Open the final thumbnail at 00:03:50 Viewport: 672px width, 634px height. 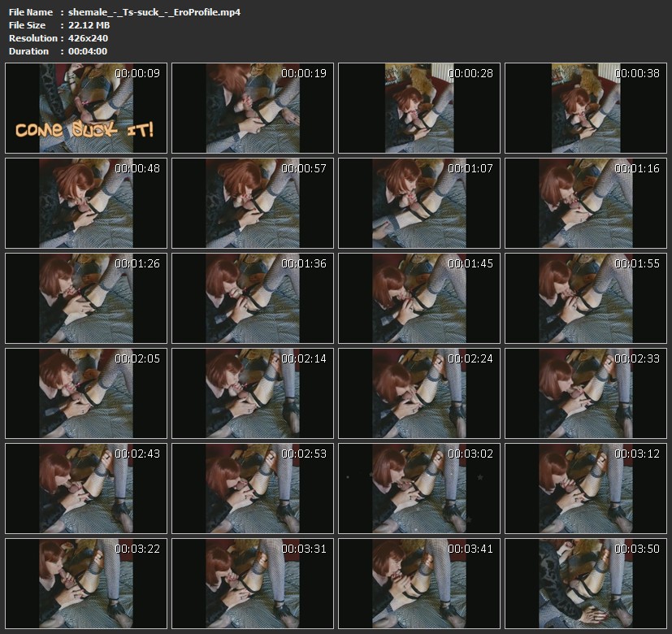pos(586,583)
